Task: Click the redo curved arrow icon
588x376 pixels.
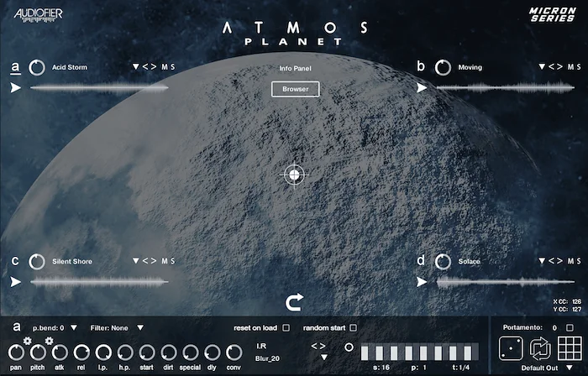Action: coord(294,303)
